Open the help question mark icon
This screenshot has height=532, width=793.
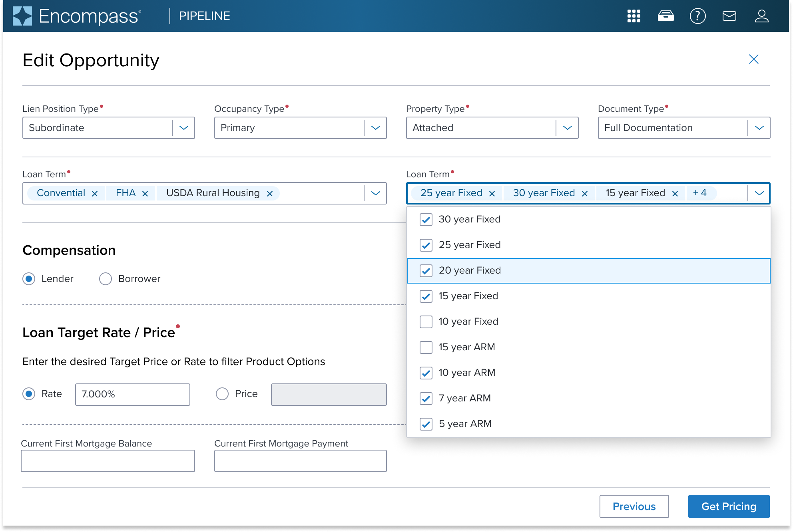click(697, 16)
